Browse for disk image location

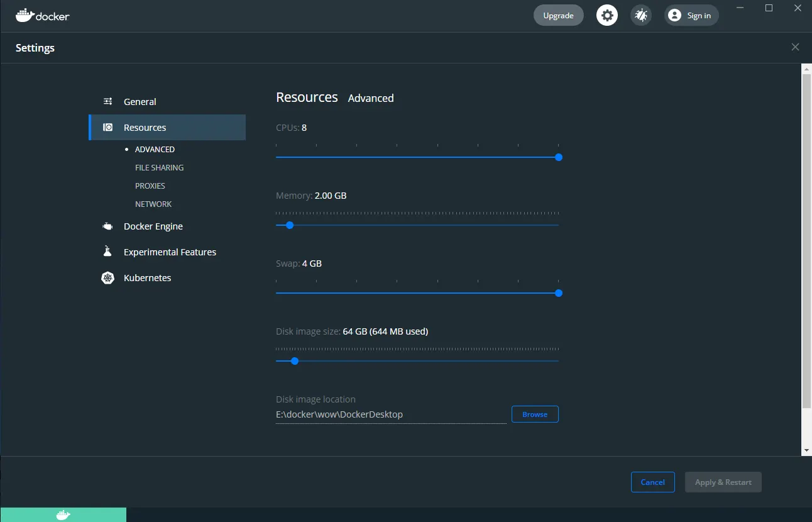point(535,414)
